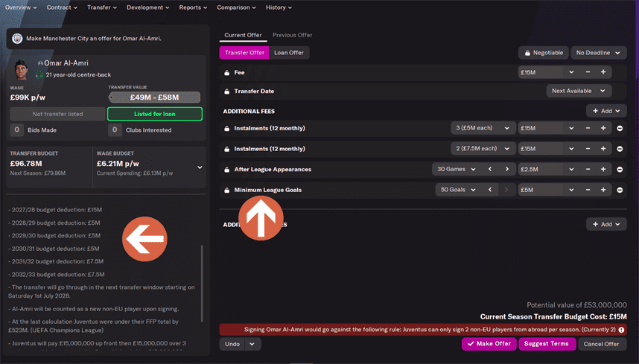
Task: Open the 50 Goals dropdown
Action: click(x=458, y=190)
